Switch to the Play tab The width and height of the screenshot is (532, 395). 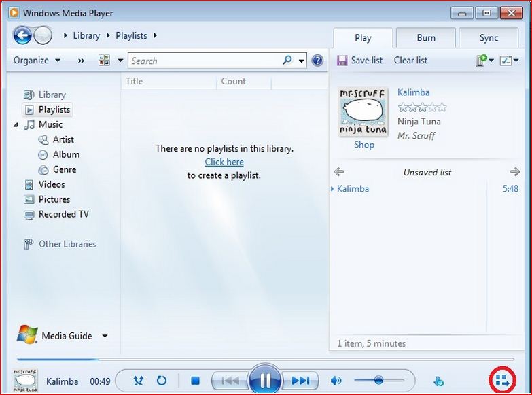click(x=363, y=37)
